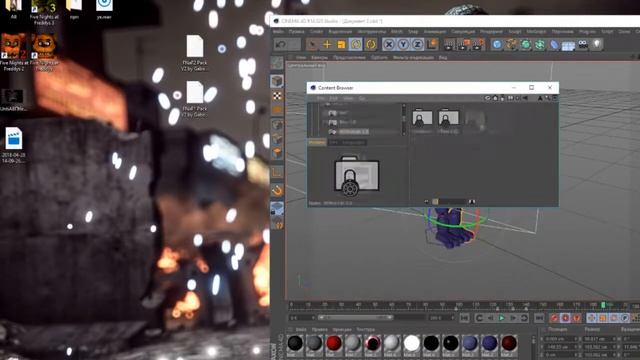
Task: Switch to Points mode in sidebar
Action: 277,124
